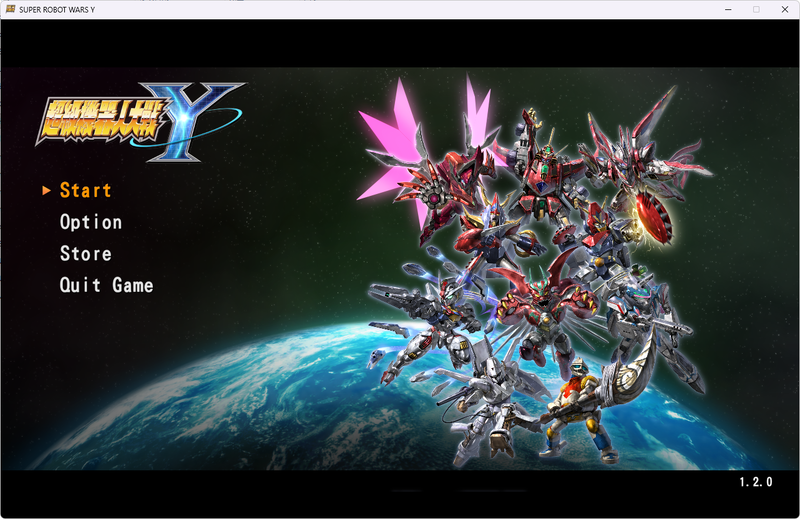Open the Option menu entry
The image size is (800, 519).
(91, 222)
